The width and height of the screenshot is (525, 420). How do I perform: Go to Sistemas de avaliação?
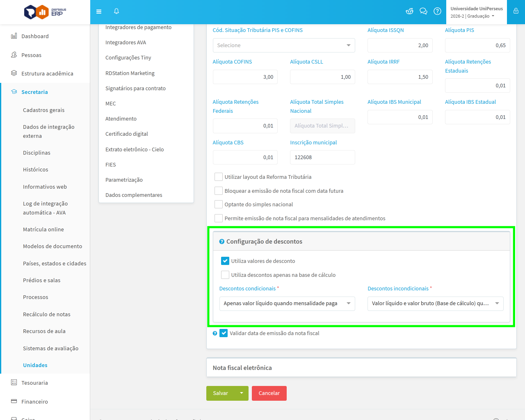click(x=51, y=348)
